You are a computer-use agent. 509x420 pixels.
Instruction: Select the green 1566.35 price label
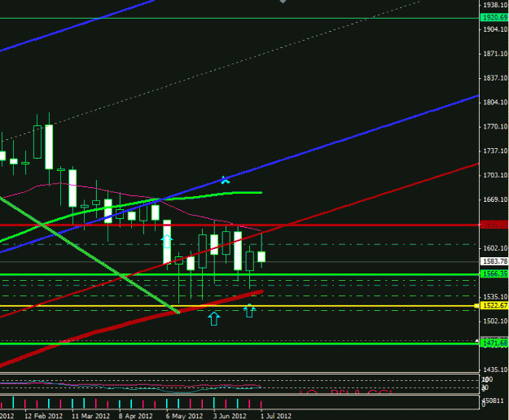(494, 274)
